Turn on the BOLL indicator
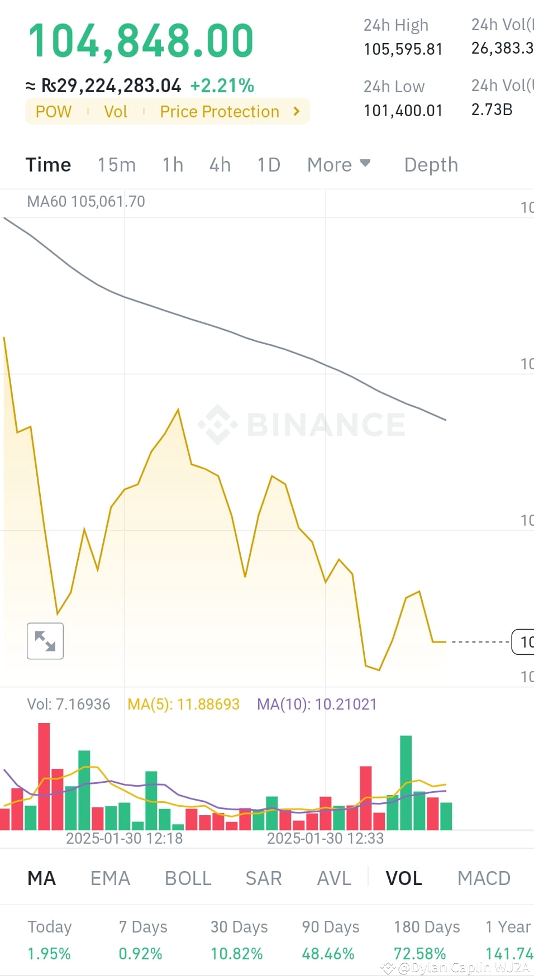The width and height of the screenshot is (534, 980). (x=188, y=878)
